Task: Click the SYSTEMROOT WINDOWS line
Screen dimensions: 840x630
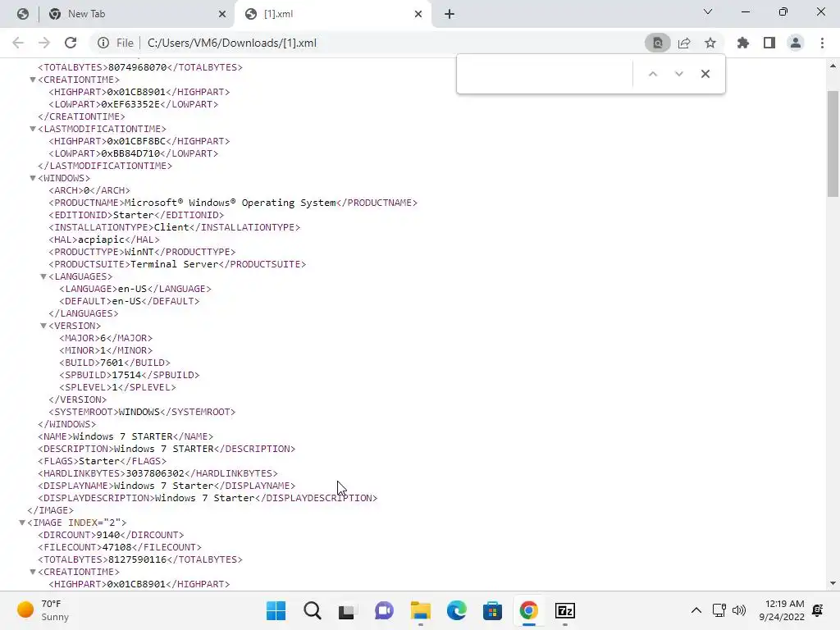Action: 142,412
